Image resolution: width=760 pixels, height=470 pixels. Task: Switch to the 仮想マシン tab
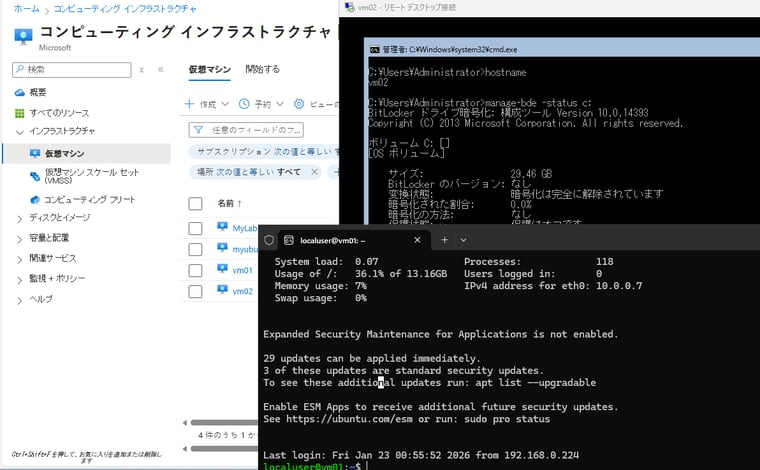tap(210, 69)
